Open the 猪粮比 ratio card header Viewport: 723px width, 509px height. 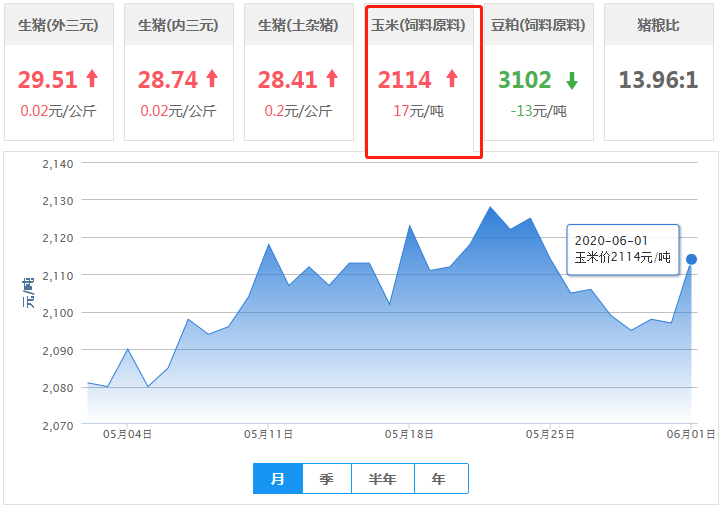coord(657,25)
